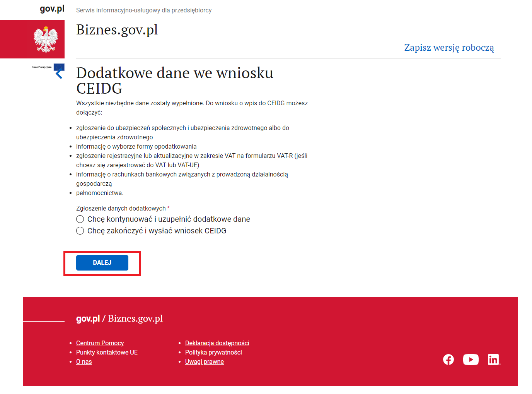
Task: Open Polityka prywatności link
Action: coord(213,352)
